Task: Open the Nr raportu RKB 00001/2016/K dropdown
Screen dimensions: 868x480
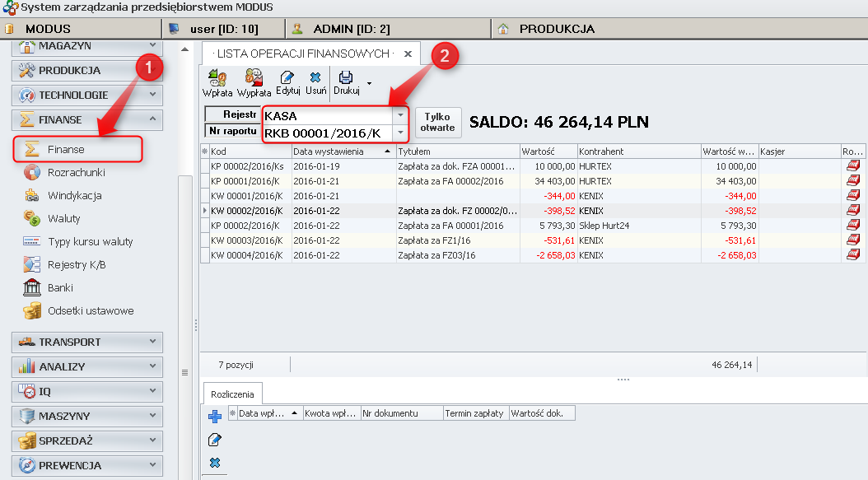Action: (400, 133)
